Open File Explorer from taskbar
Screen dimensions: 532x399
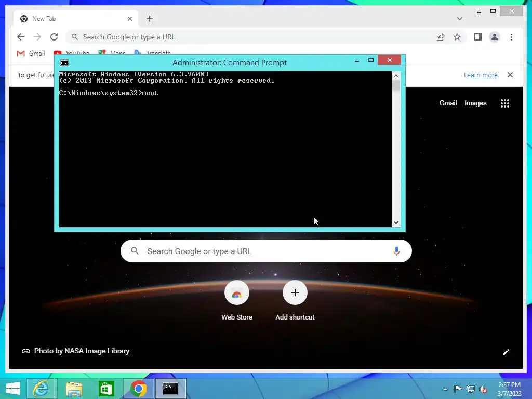(74, 389)
